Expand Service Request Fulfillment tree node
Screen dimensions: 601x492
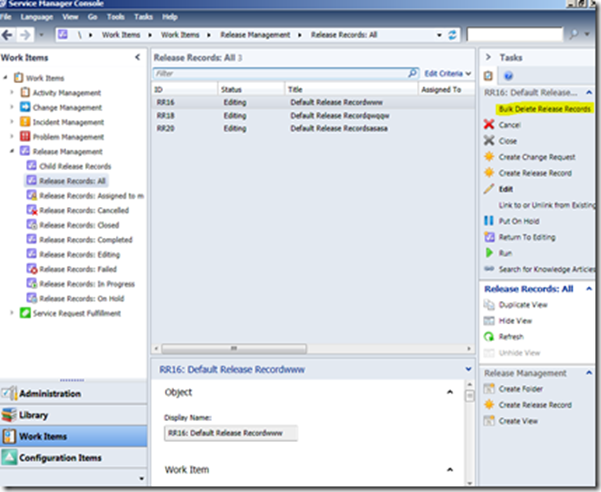click(x=11, y=313)
